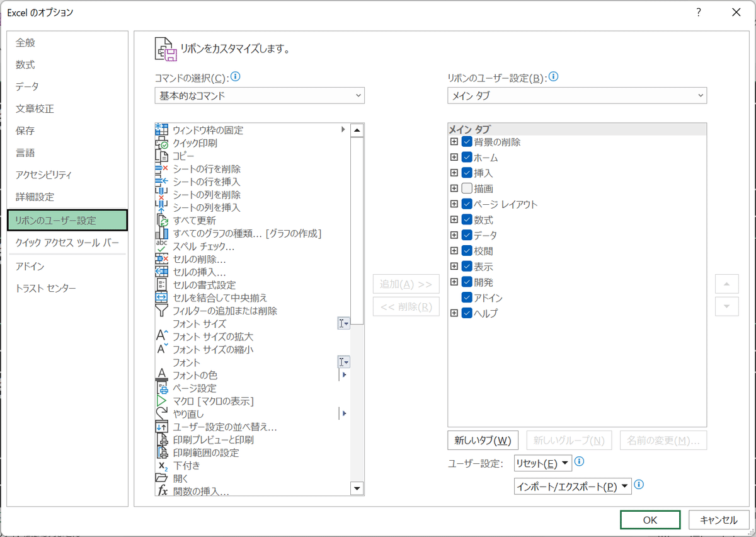
Task: Click the 印刷プレビューと印刷 icon
Action: (x=161, y=440)
